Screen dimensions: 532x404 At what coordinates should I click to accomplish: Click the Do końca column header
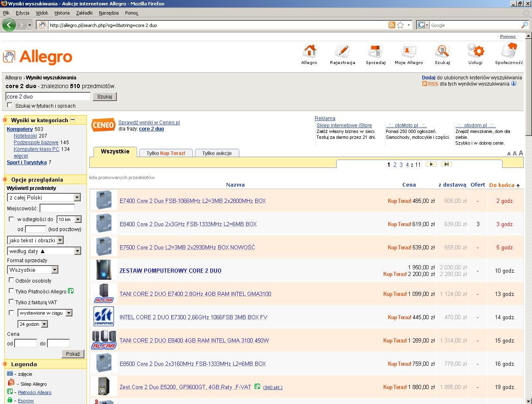point(502,185)
